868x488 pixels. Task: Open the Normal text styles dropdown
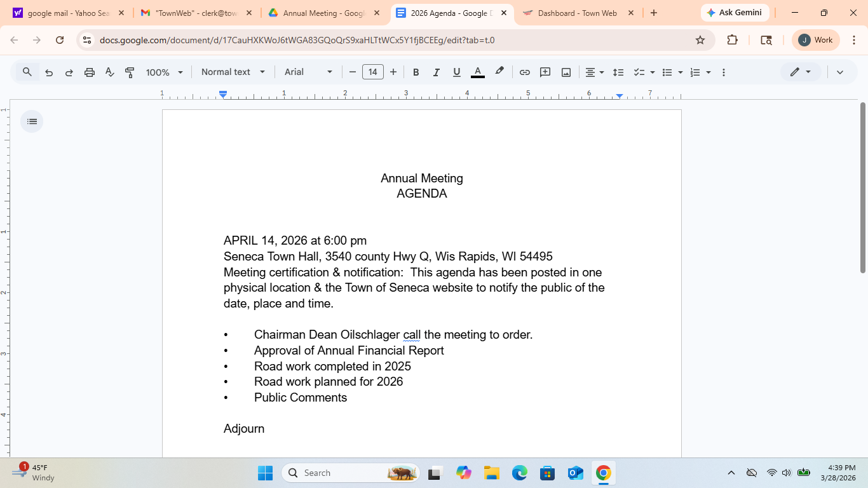[x=233, y=72]
